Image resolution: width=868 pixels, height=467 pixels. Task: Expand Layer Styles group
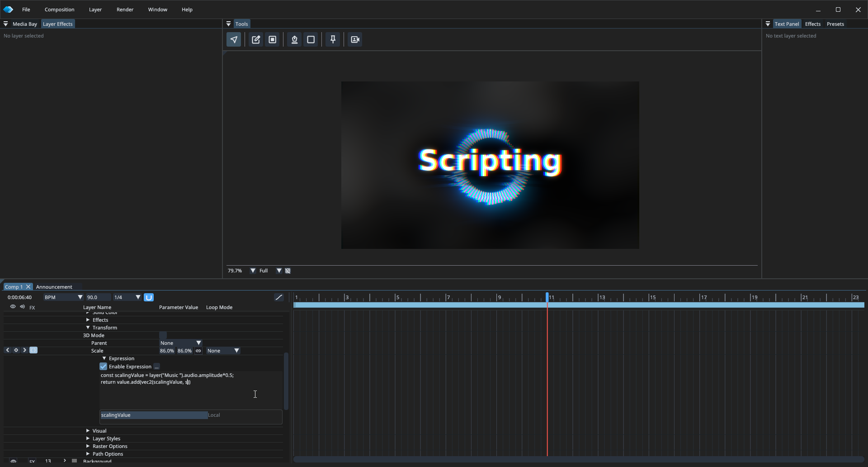[88, 438]
